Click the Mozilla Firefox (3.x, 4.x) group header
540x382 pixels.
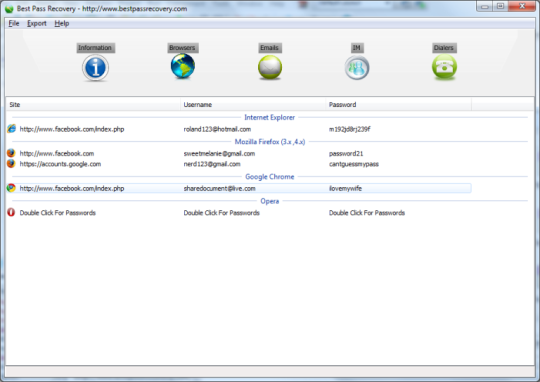(270, 142)
